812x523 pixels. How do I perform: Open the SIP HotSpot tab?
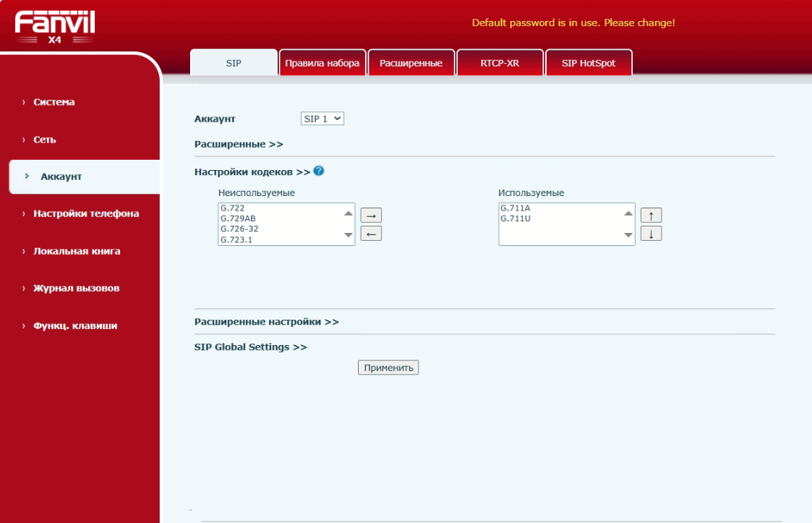pos(589,63)
